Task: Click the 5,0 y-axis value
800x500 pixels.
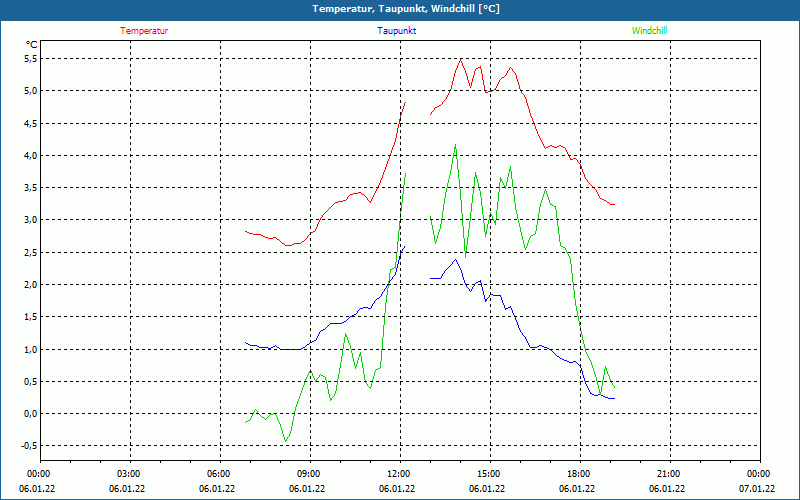Action: point(31,91)
